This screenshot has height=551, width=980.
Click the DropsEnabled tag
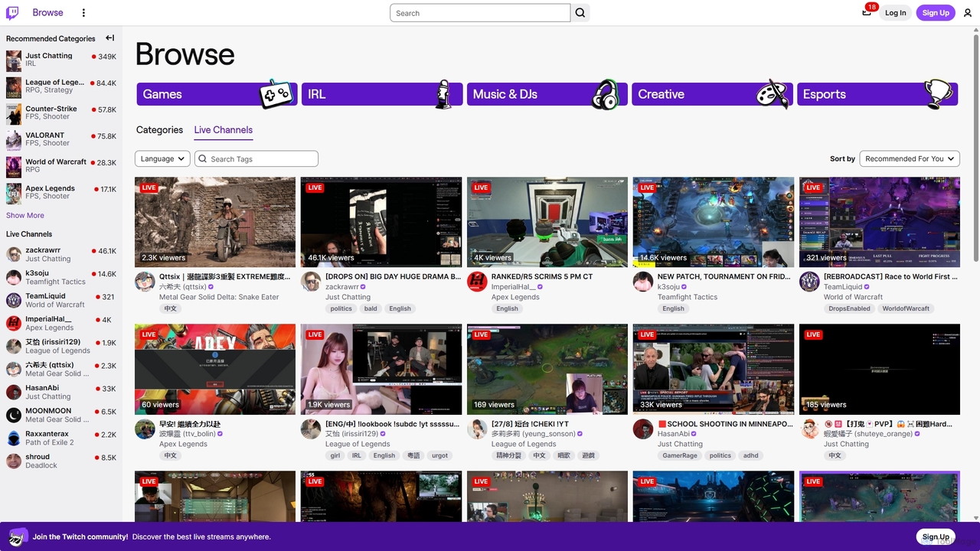coord(849,308)
